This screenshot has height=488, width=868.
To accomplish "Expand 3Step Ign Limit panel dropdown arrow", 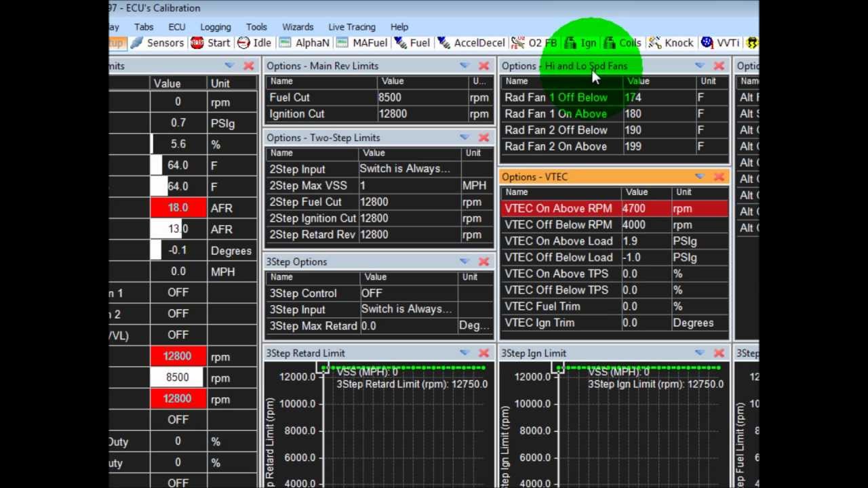I will [700, 353].
